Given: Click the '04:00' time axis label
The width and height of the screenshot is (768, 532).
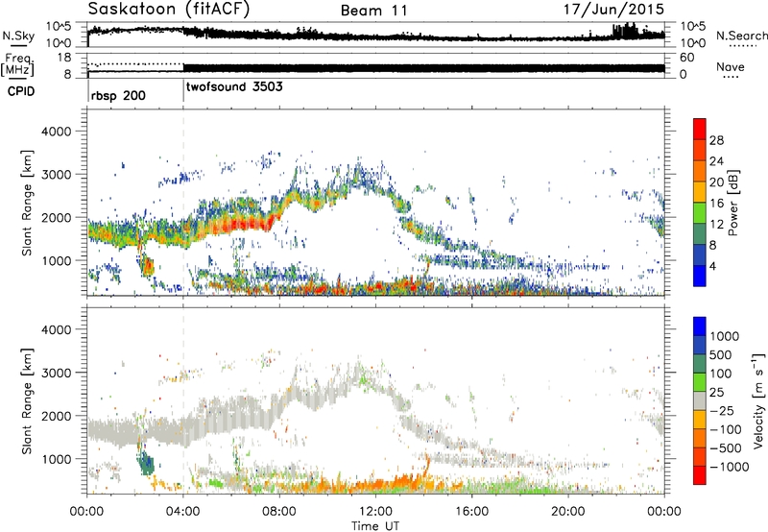Looking at the screenshot, I should click(182, 511).
